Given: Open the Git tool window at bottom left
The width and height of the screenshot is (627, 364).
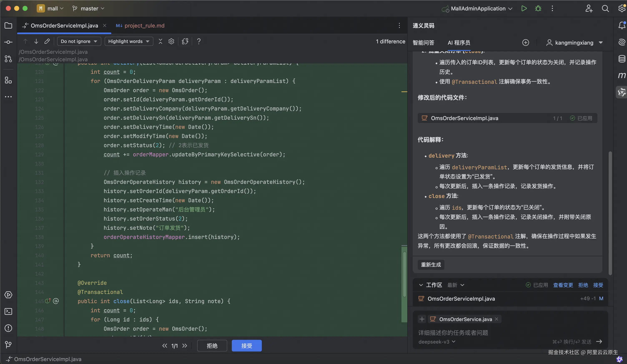Looking at the screenshot, I should point(8,345).
